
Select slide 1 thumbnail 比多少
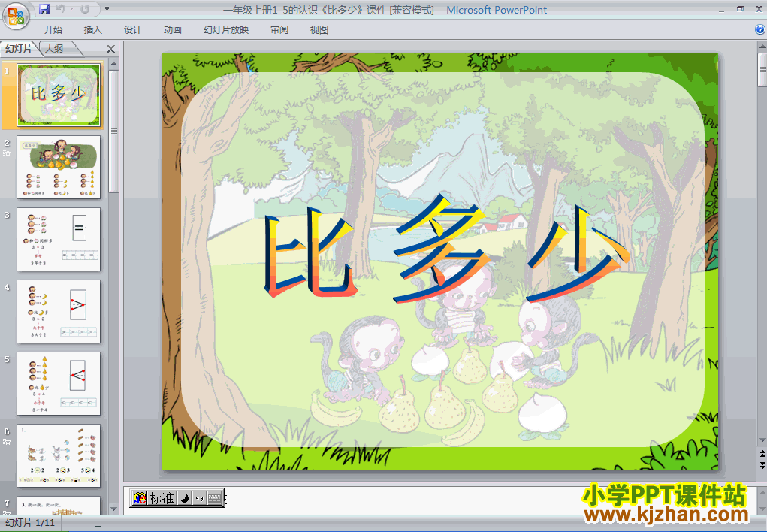(59, 95)
